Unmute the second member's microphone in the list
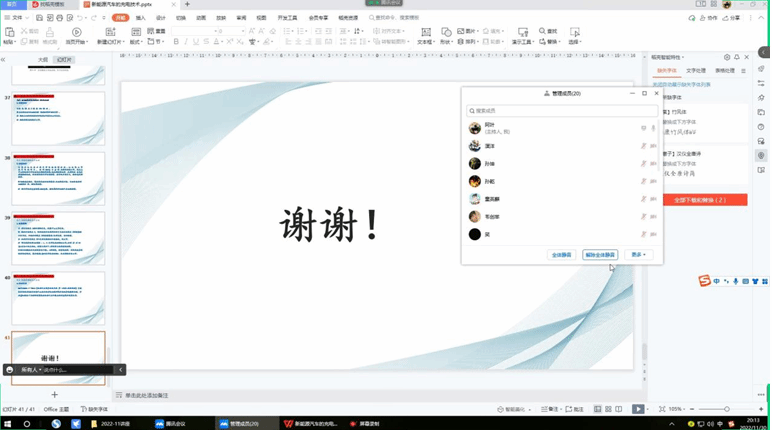Image resolution: width=772 pixels, height=430 pixels. [x=643, y=146]
